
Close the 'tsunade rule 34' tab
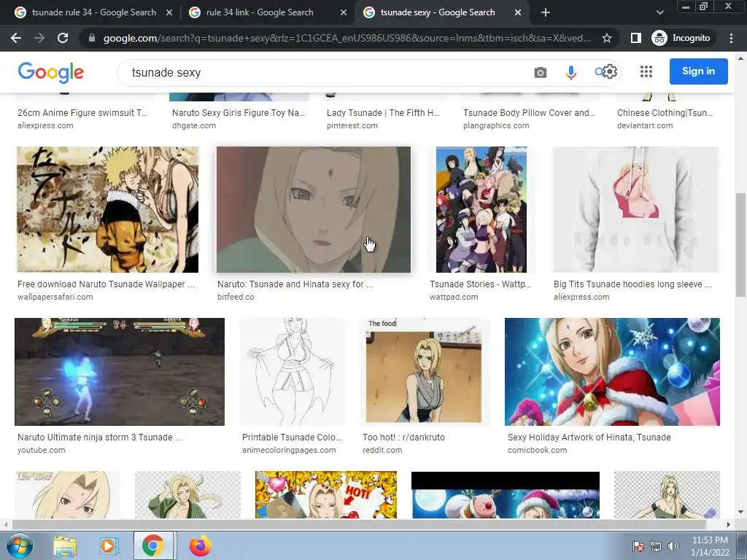[x=169, y=12]
